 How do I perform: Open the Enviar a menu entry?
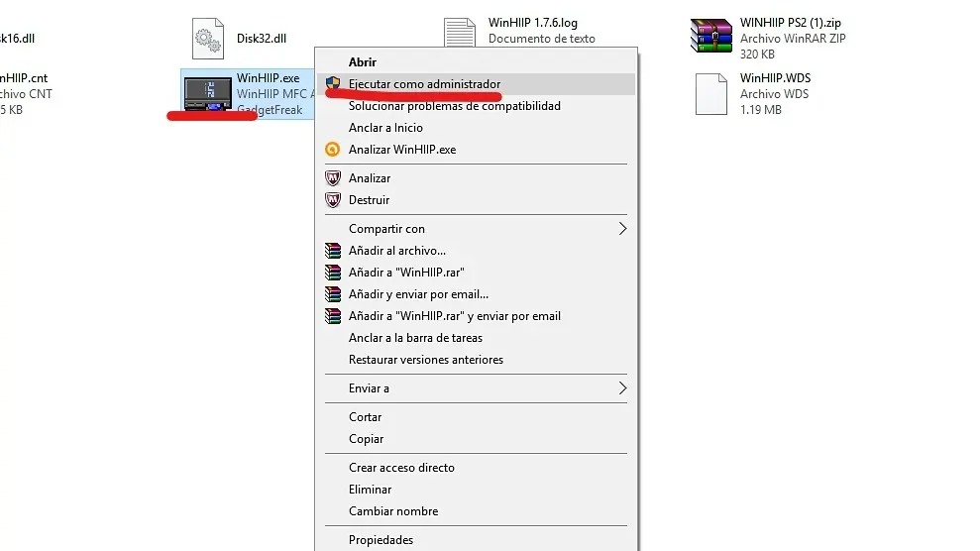477,388
